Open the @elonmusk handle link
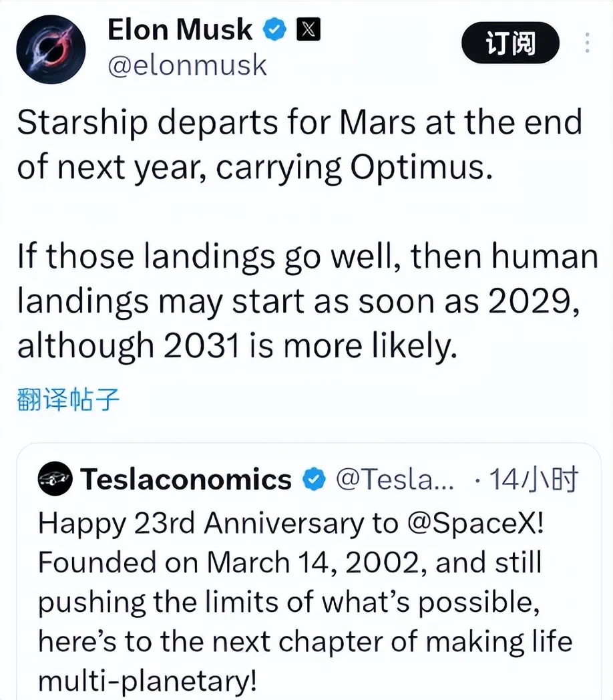The width and height of the screenshot is (613, 700). [187, 65]
